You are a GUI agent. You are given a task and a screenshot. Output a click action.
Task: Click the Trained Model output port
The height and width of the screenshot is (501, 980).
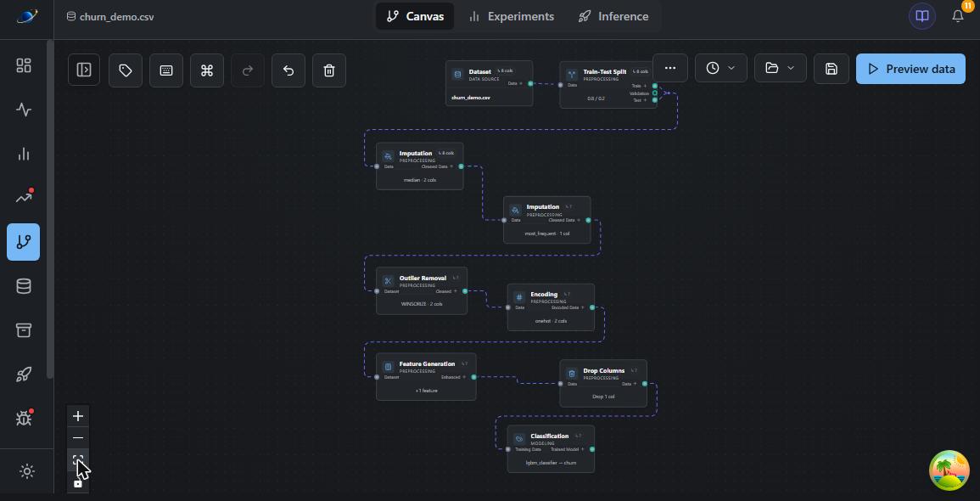pos(592,449)
